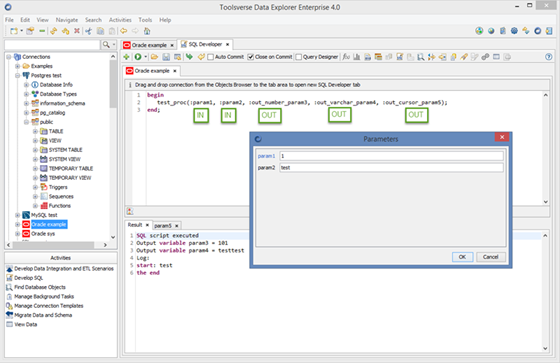
Task: Click the green minus icon in main toolbar
Action: [x=42, y=31]
